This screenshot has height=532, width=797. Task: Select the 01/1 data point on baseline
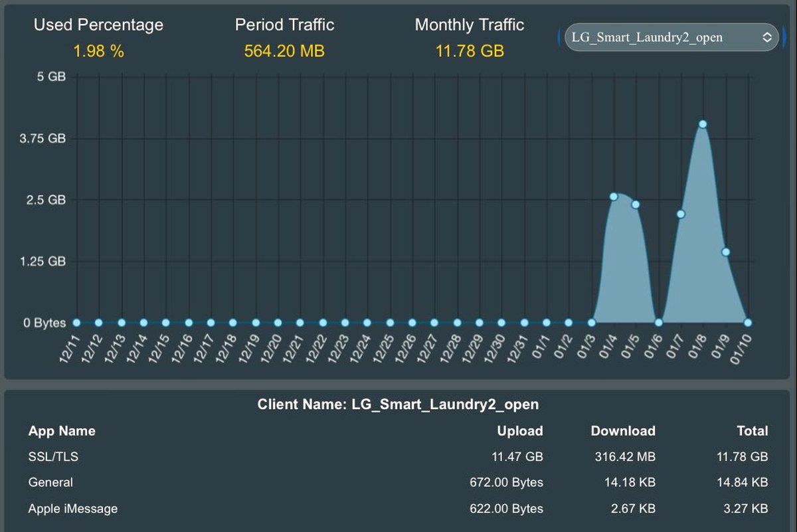(547, 323)
